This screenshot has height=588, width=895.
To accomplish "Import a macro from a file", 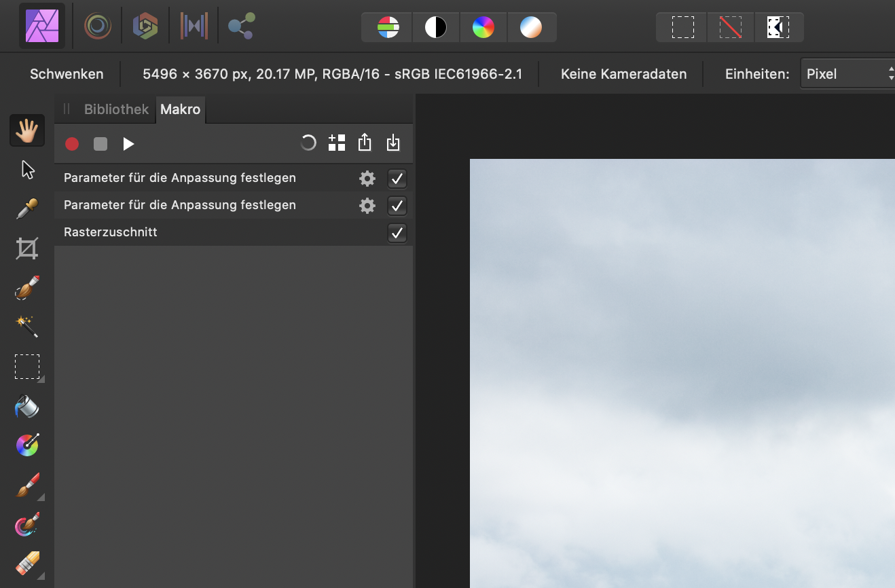I will tap(393, 142).
